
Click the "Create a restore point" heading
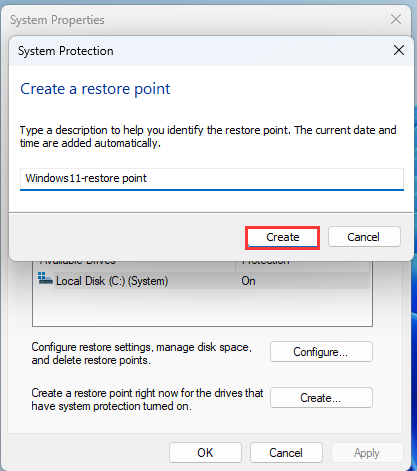point(95,89)
